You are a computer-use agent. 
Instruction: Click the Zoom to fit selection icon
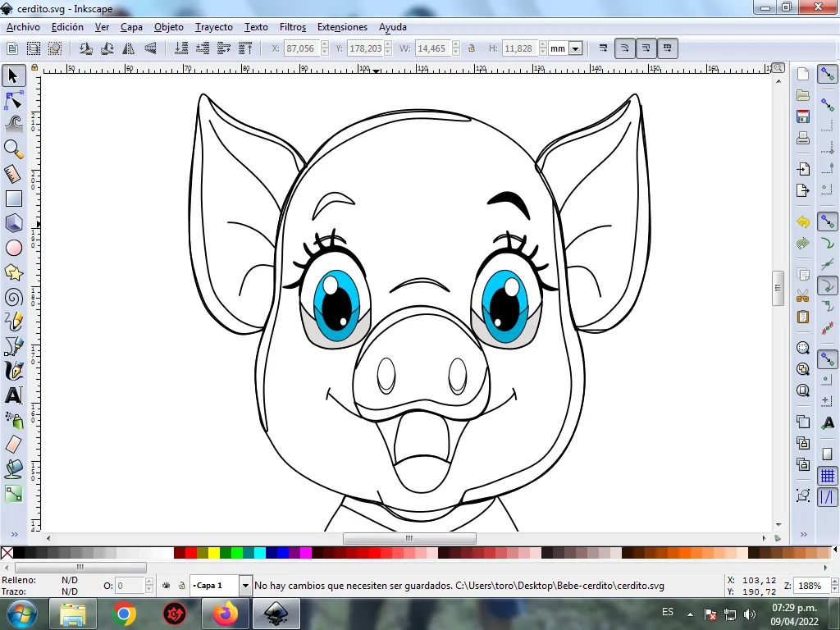(x=802, y=348)
